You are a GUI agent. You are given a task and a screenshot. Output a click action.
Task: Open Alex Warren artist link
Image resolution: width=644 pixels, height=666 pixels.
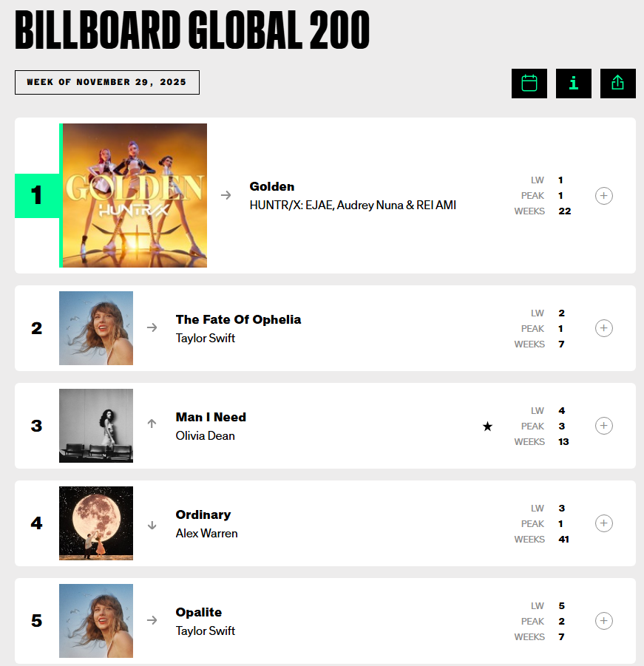tap(207, 534)
